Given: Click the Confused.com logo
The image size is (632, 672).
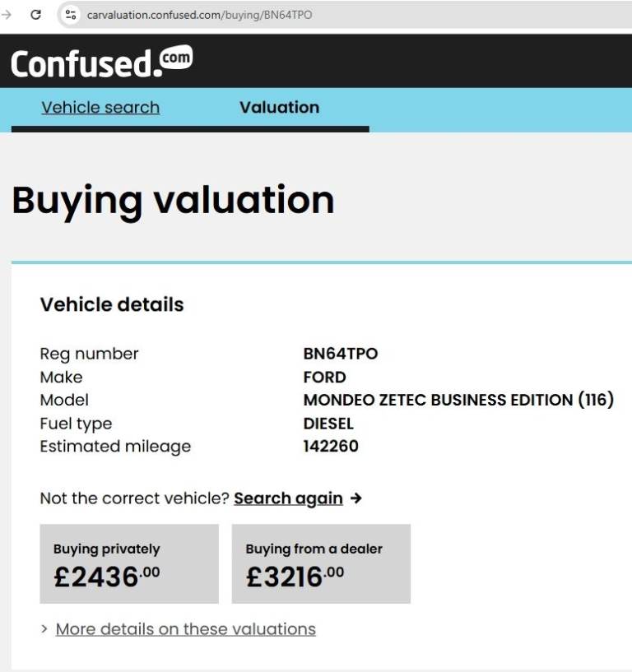Looking at the screenshot, I should pyautogui.click(x=101, y=63).
